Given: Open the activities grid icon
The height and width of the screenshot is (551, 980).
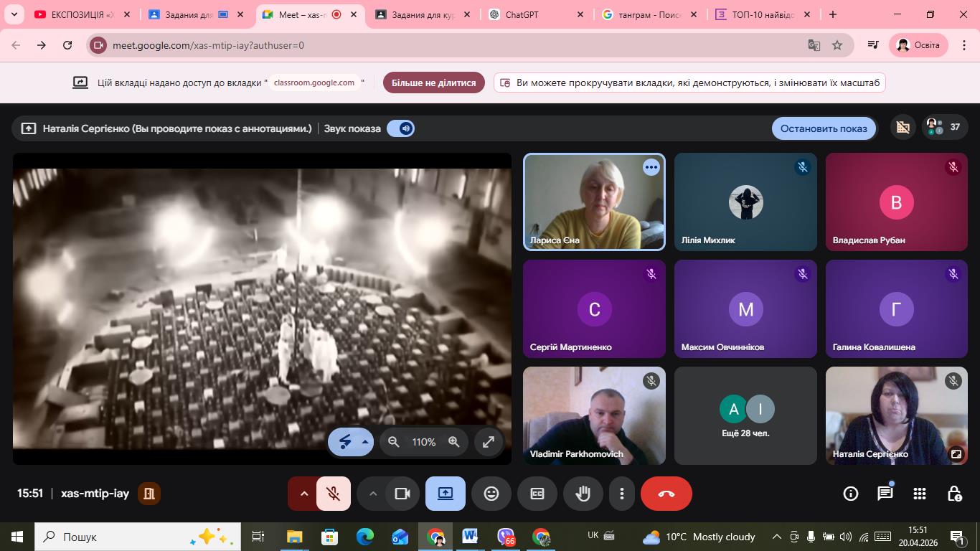Looking at the screenshot, I should point(920,494).
